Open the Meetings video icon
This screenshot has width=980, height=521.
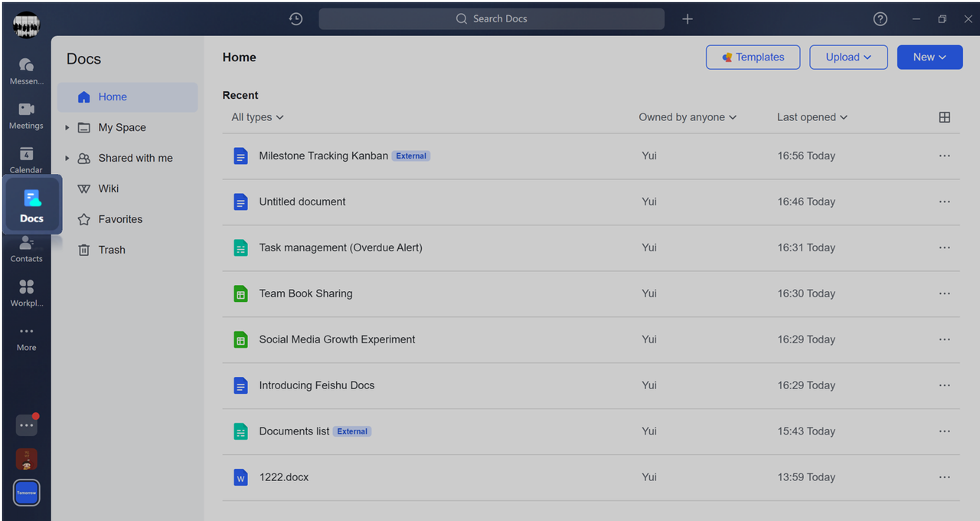(x=26, y=110)
